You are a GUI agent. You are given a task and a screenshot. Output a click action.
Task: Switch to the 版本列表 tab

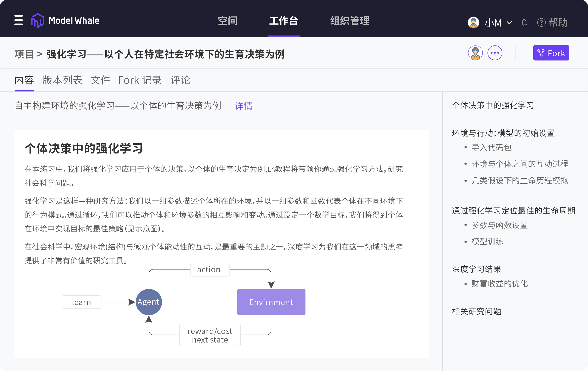click(62, 80)
